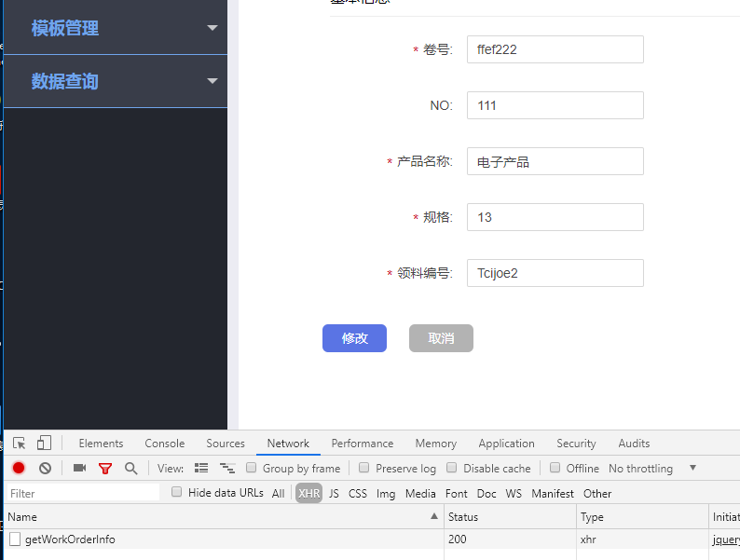Switch to the Security tab
Image resolution: width=740 pixels, height=560 pixels.
[576, 444]
